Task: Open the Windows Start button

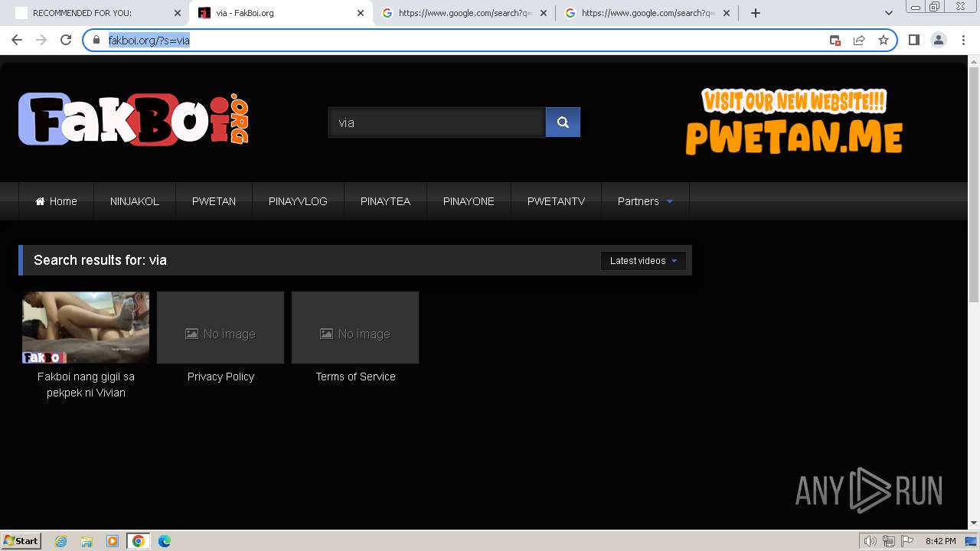Action: (x=21, y=541)
